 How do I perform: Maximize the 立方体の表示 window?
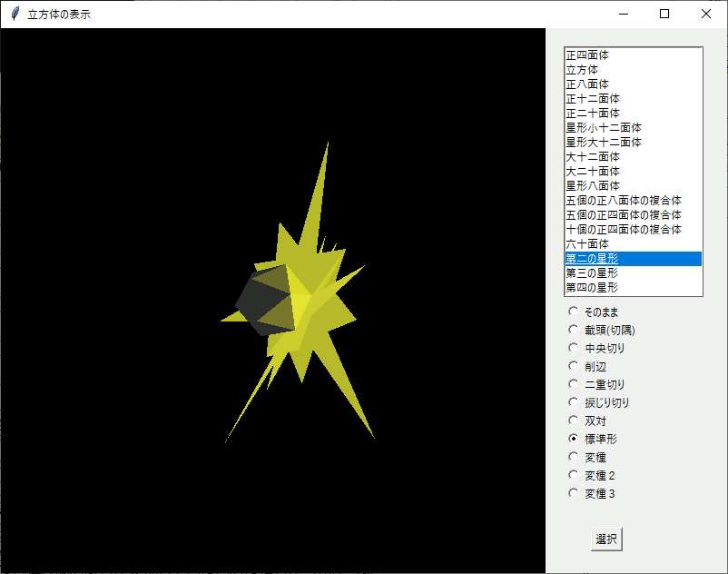click(664, 14)
